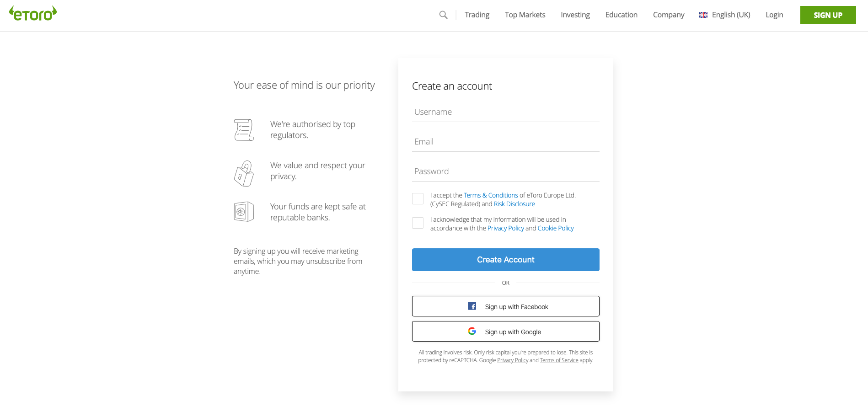Click the green SIGN UP button
Image resolution: width=868 pixels, height=412 pixels.
coord(828,15)
